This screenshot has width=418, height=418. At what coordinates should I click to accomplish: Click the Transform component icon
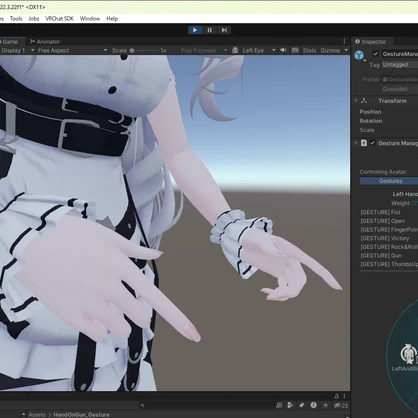(364, 101)
